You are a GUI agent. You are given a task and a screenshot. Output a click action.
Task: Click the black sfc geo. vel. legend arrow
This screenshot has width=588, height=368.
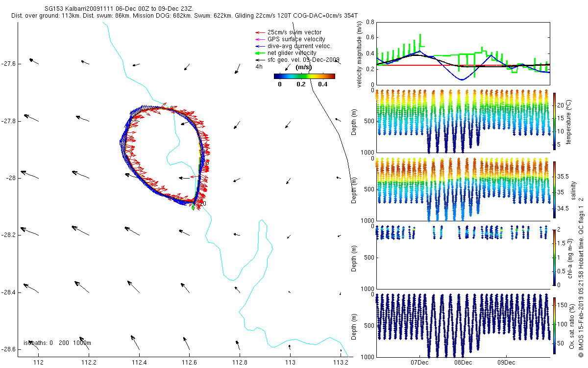click(260, 60)
